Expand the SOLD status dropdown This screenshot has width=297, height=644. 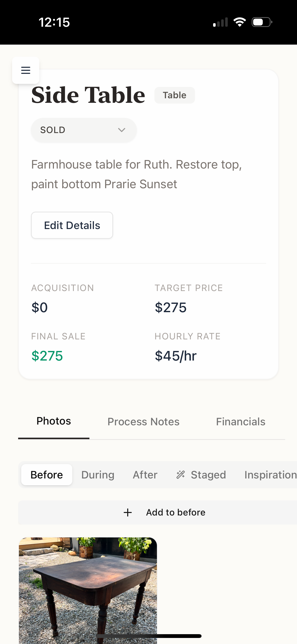(84, 130)
